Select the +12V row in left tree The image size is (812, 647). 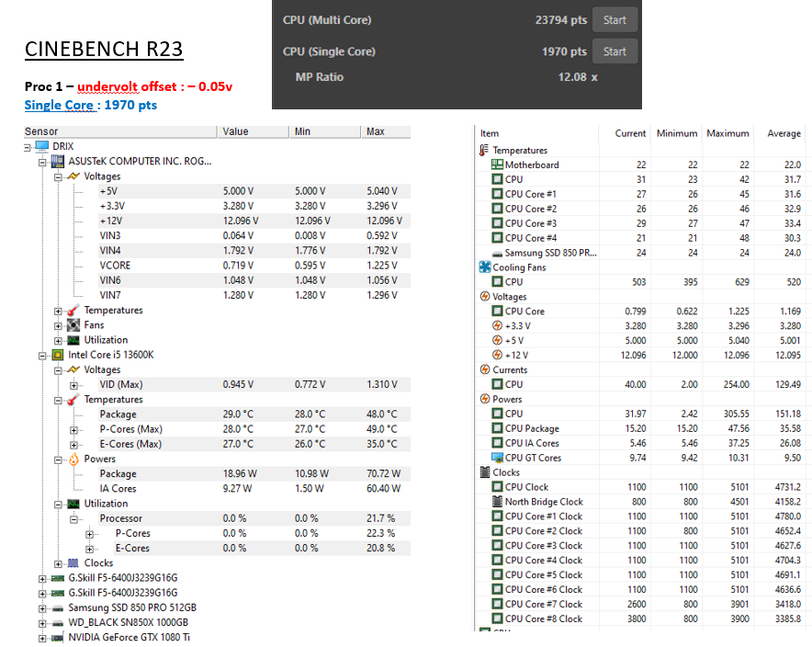254,221
